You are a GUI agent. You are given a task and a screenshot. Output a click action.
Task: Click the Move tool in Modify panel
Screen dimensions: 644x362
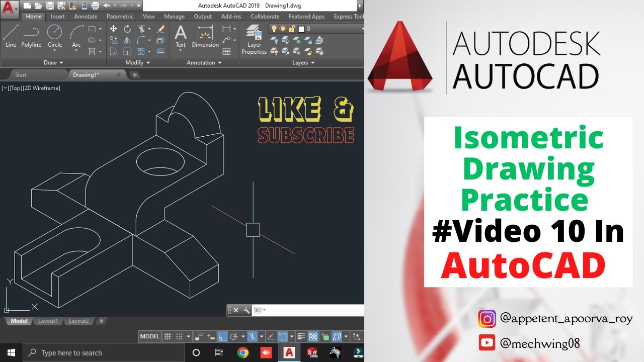click(114, 29)
